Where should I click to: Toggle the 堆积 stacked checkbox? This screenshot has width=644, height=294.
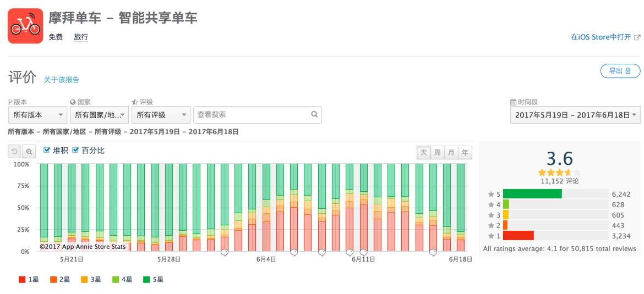pyautogui.click(x=47, y=151)
